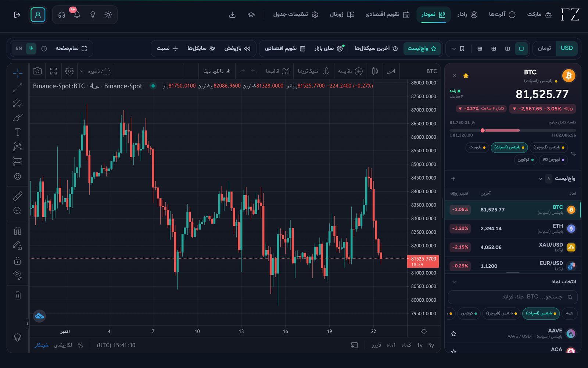
Task: Collapse left drawing panel arrow
Action: tap(27, 323)
